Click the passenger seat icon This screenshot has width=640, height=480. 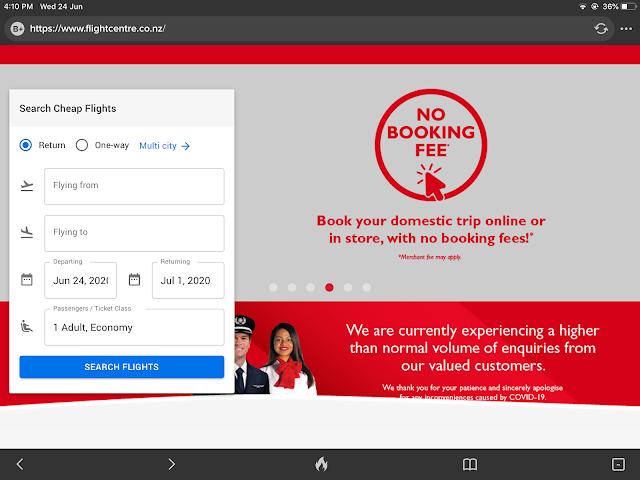tap(27, 327)
